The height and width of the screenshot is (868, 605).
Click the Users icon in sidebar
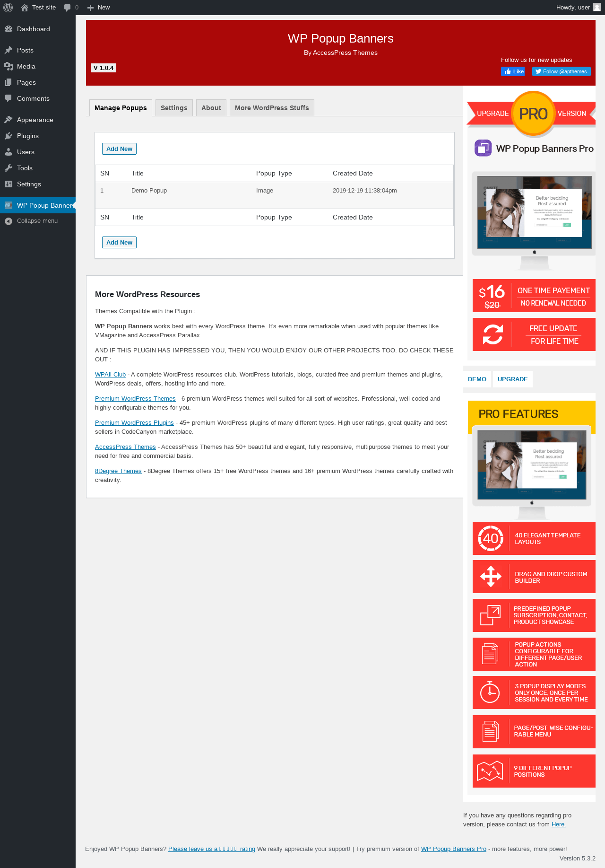9,152
